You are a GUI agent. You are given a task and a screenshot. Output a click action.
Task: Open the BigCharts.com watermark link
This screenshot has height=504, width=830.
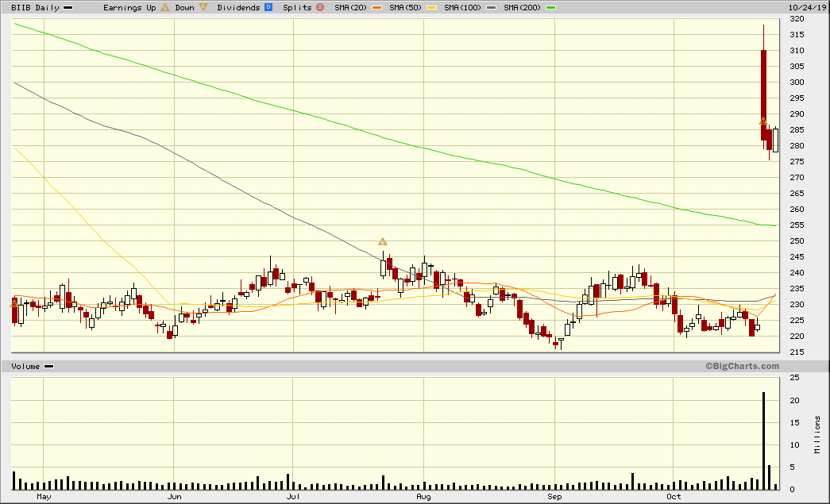point(741,366)
